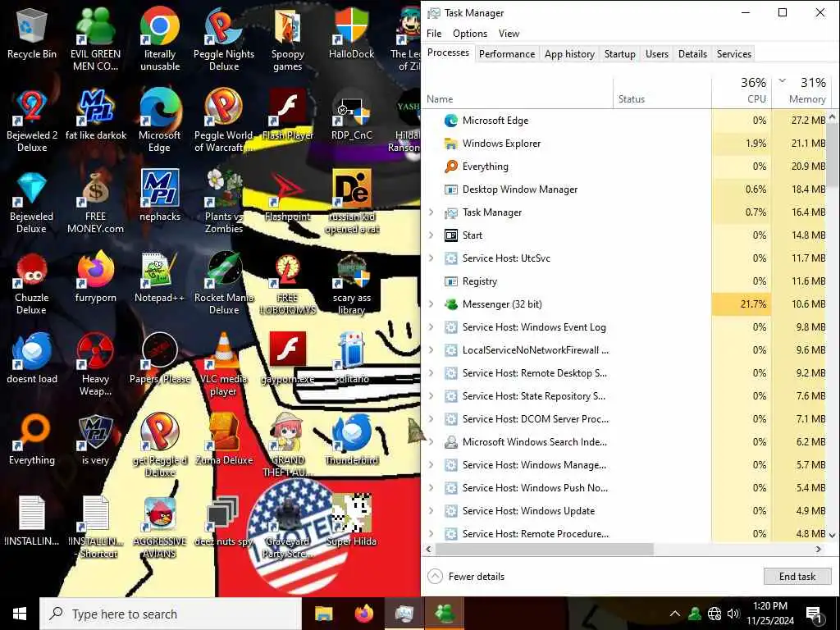Image resolution: width=840 pixels, height=630 pixels.
Task: Select the AGGRESSIVE AVIANS desktop icon
Action: click(x=160, y=527)
